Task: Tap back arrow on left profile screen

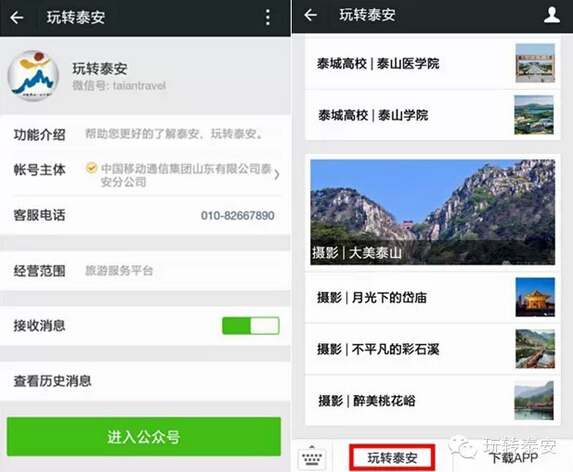Action: click(x=17, y=18)
